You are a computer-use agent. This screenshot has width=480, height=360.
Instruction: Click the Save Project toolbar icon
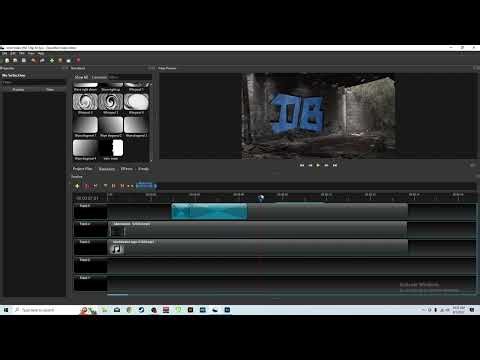pyautogui.click(x=24, y=60)
